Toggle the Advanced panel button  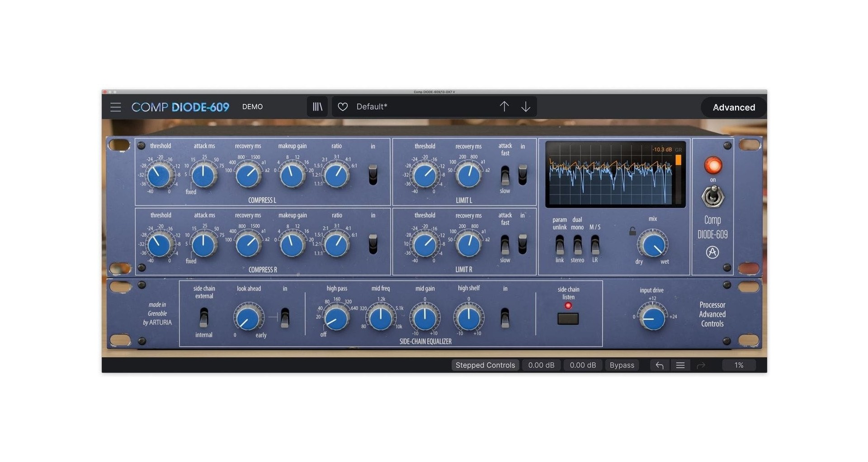(734, 107)
